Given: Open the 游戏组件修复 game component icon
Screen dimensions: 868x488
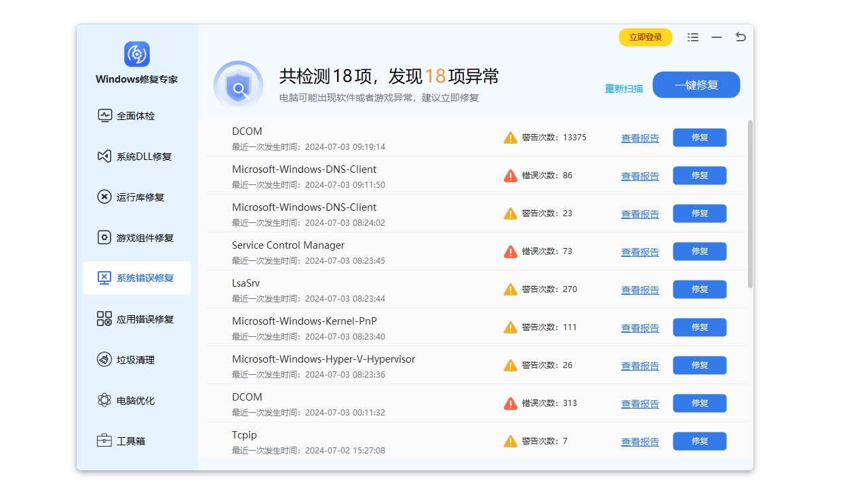Looking at the screenshot, I should pyautogui.click(x=105, y=238).
